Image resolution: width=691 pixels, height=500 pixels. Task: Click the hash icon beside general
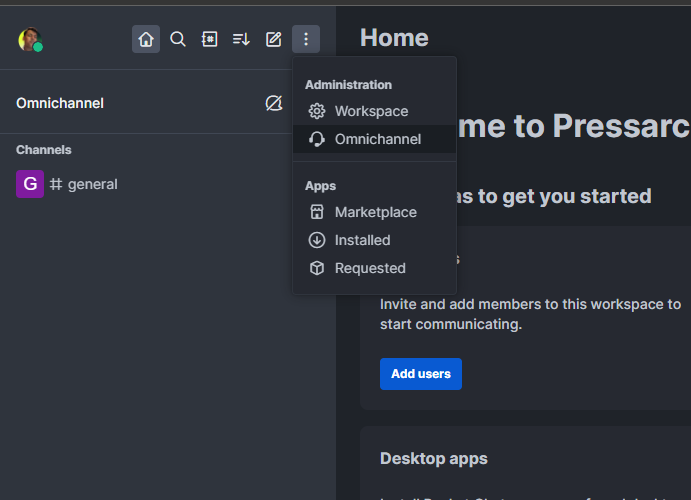(56, 184)
